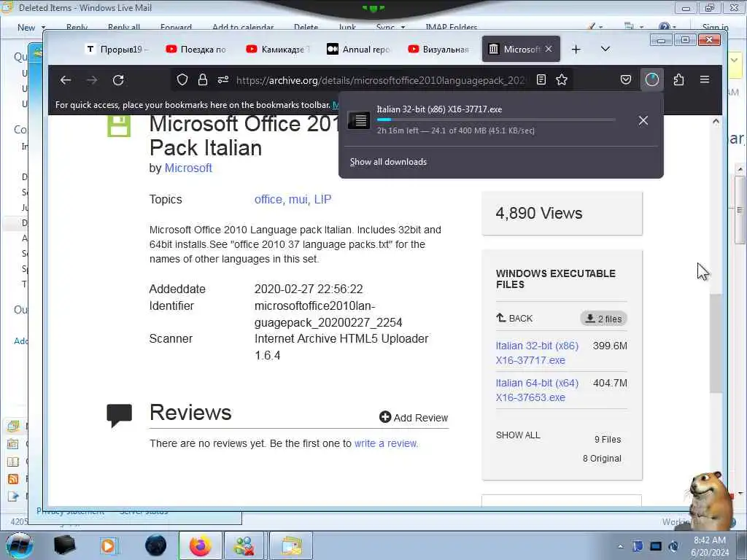The height and width of the screenshot is (560, 747).
Task: Open LIP topic link
Action: point(322,200)
